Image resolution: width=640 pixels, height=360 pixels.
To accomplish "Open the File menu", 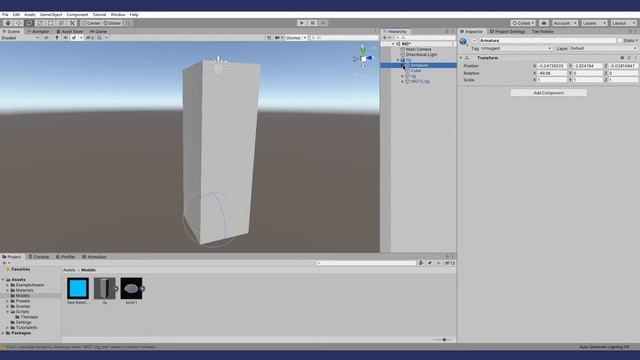I will 5,15.
